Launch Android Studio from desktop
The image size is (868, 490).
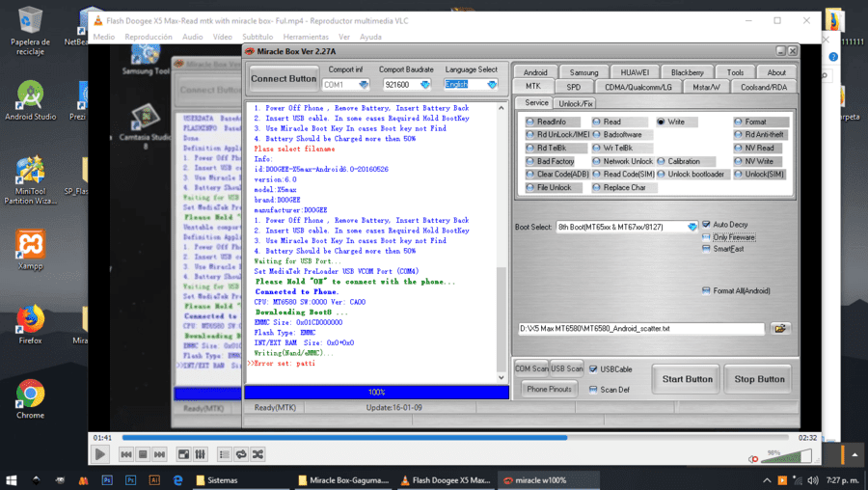point(30,99)
